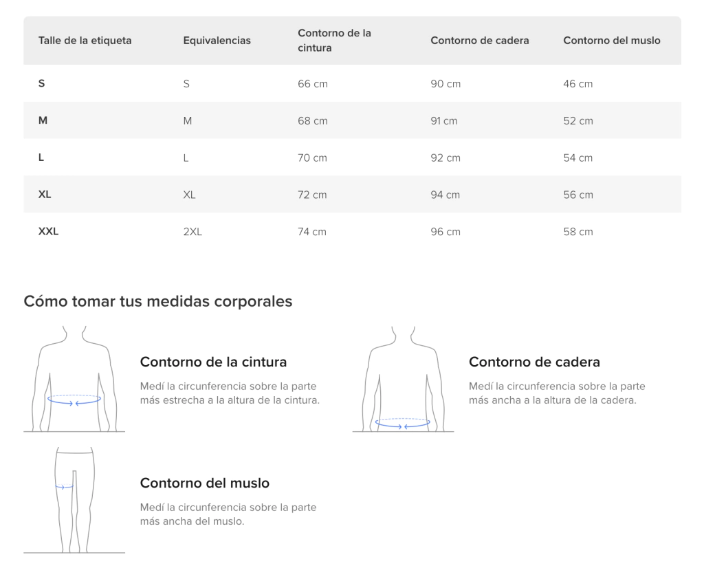The height and width of the screenshot is (588, 704).
Task: Select the "Contorno de cadera" instruction title
Action: [x=534, y=362]
